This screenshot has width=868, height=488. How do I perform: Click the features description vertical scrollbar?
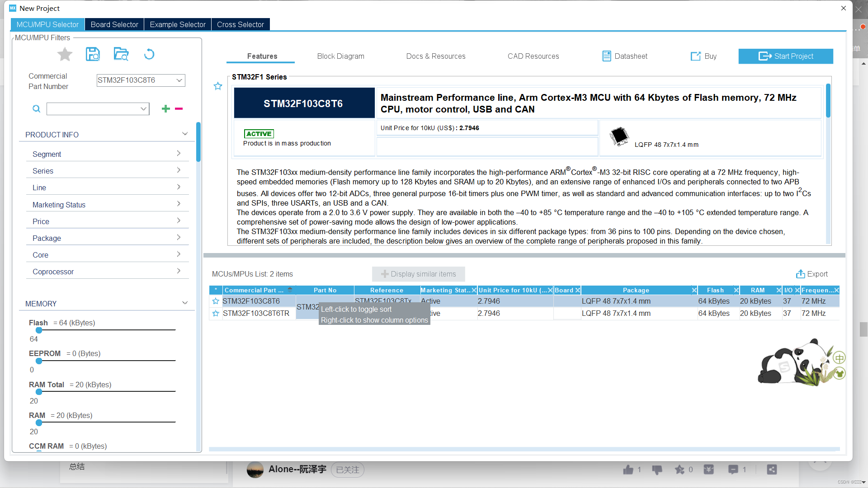[828, 100]
